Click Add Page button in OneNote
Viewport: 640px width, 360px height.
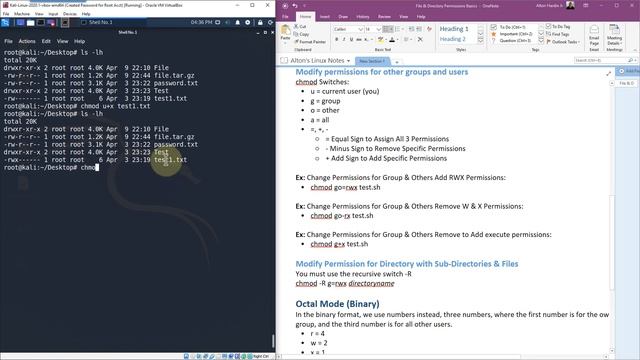(x=628, y=71)
